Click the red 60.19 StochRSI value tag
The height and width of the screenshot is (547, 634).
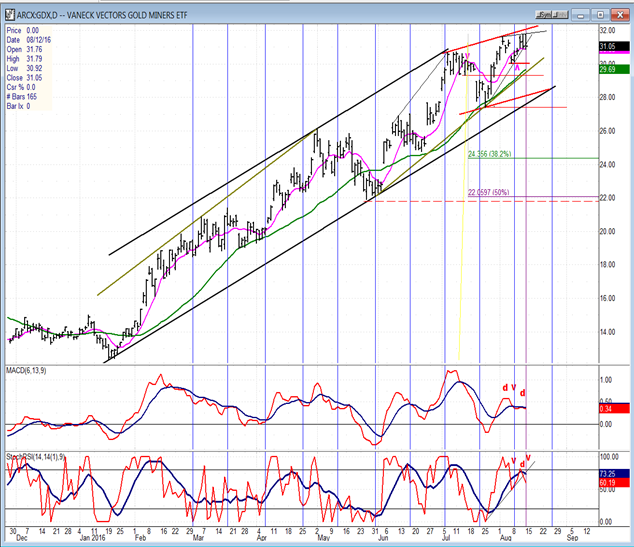pos(614,483)
